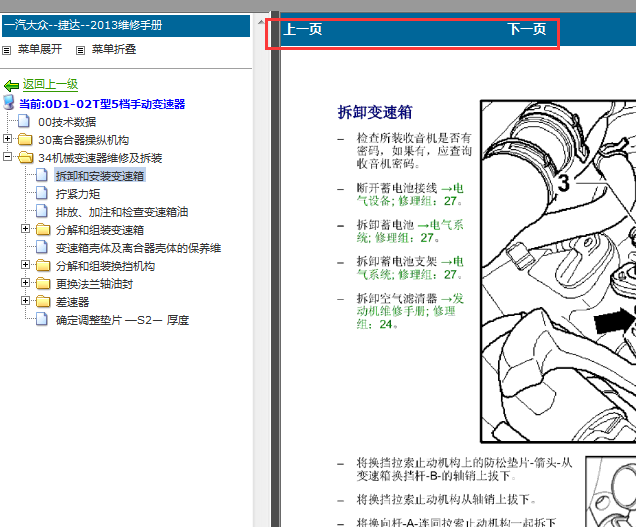This screenshot has width=636, height=527.
Task: Open the 电气设备; 修理组: 27 link
Action: point(410,195)
